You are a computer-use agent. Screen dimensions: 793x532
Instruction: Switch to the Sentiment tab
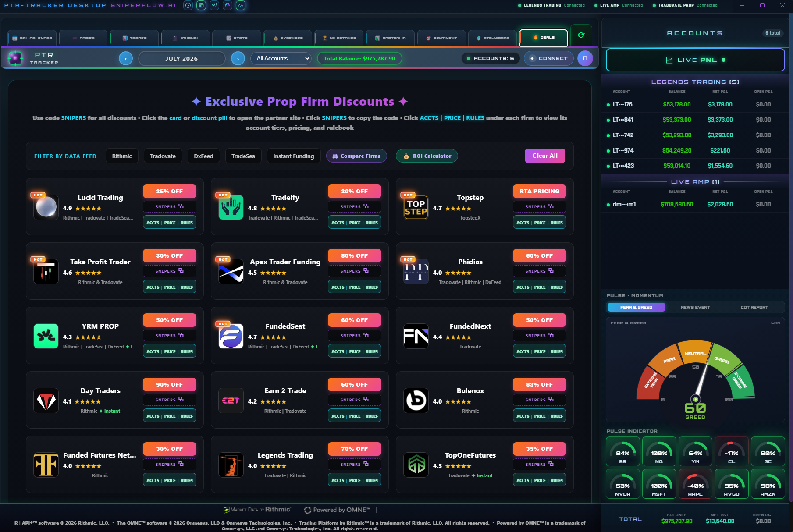click(x=441, y=38)
